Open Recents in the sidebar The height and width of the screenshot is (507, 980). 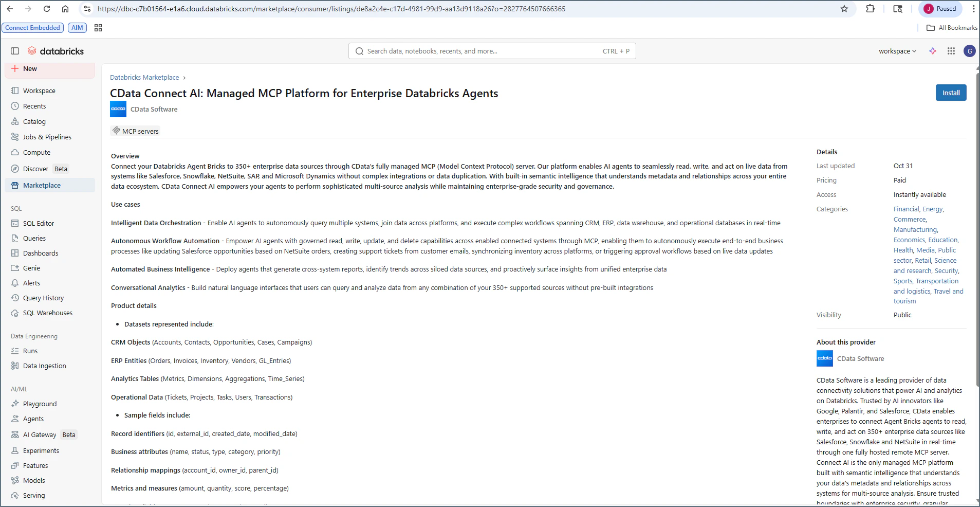click(x=50, y=106)
